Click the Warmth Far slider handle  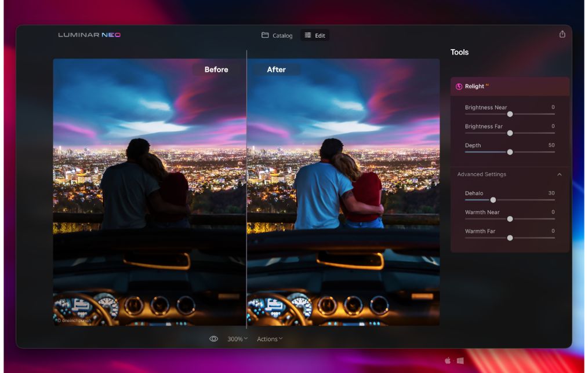coord(510,237)
